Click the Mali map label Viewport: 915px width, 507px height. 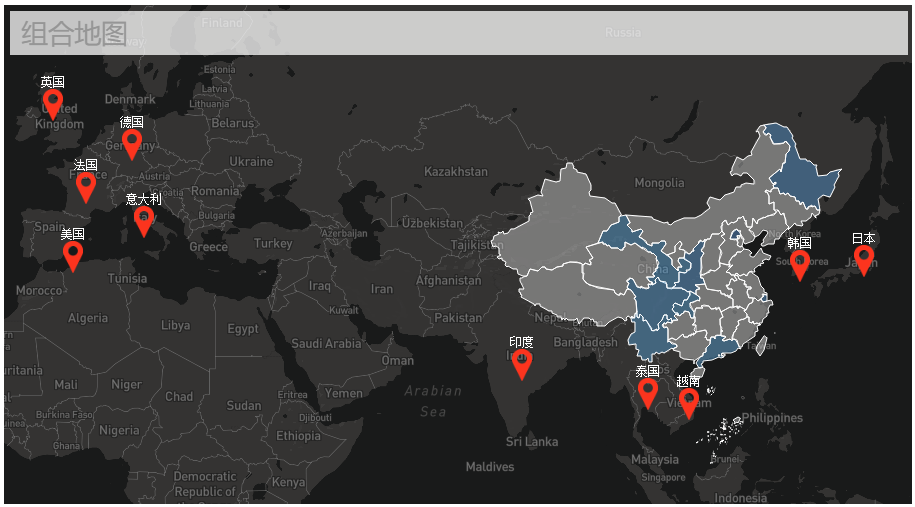tap(66, 384)
